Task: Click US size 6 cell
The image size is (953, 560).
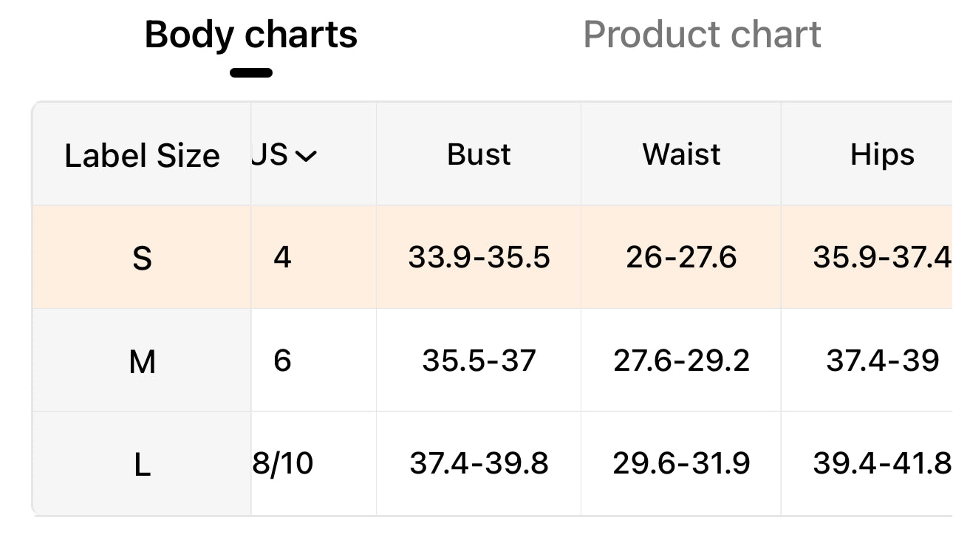Action: pyautogui.click(x=282, y=361)
